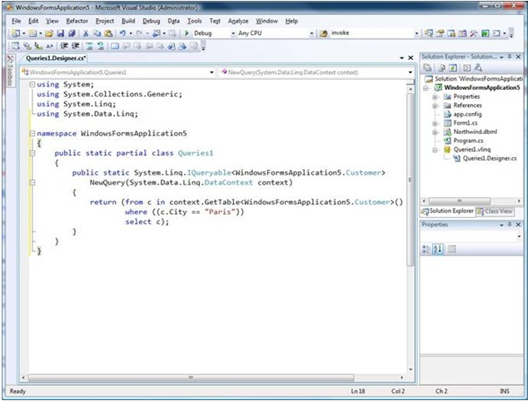The height and width of the screenshot is (401, 532).
Task: Comment out selected lines icon
Action: pyautogui.click(x=89, y=46)
